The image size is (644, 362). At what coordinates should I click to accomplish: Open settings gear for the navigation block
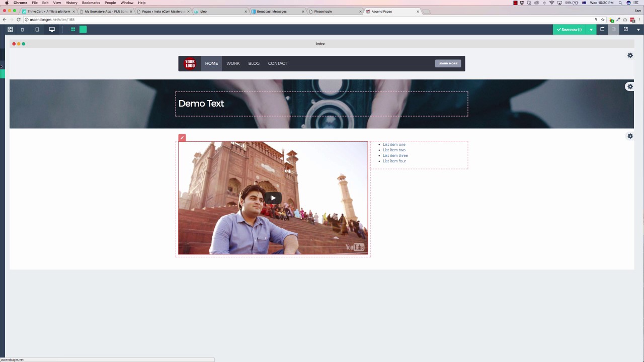(630, 55)
